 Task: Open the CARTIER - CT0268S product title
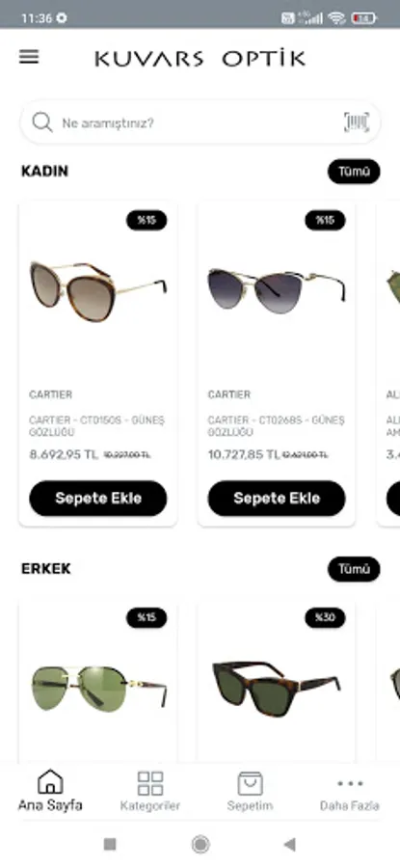(x=276, y=426)
